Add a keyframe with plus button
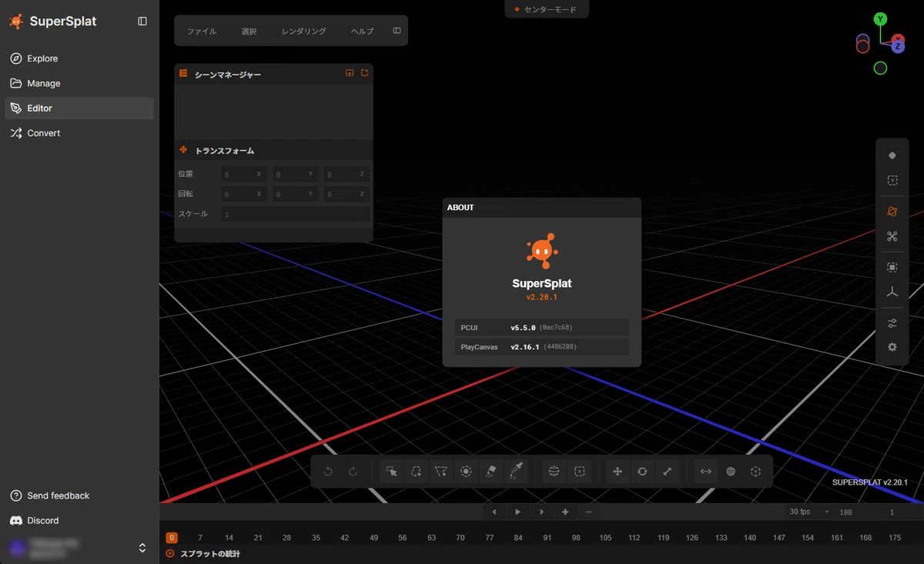 click(565, 512)
